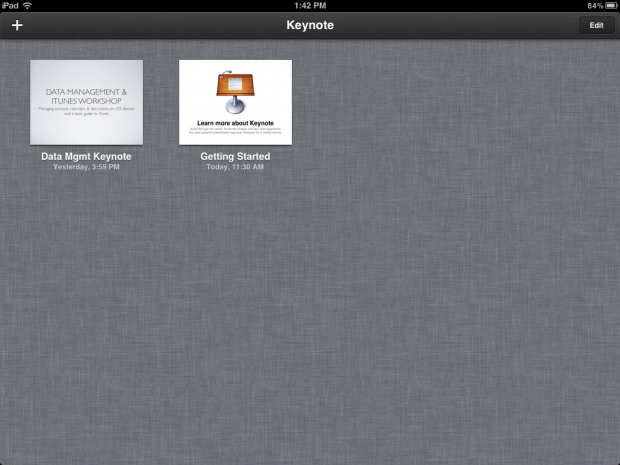Click the "Getting Started" name label
Image resolution: width=620 pixels, height=465 pixels.
pos(235,157)
